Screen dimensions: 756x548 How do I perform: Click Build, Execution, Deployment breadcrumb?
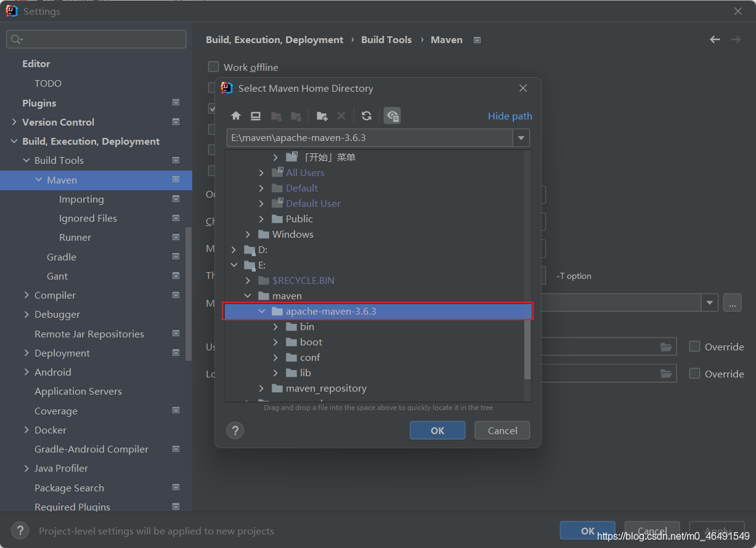(x=274, y=39)
